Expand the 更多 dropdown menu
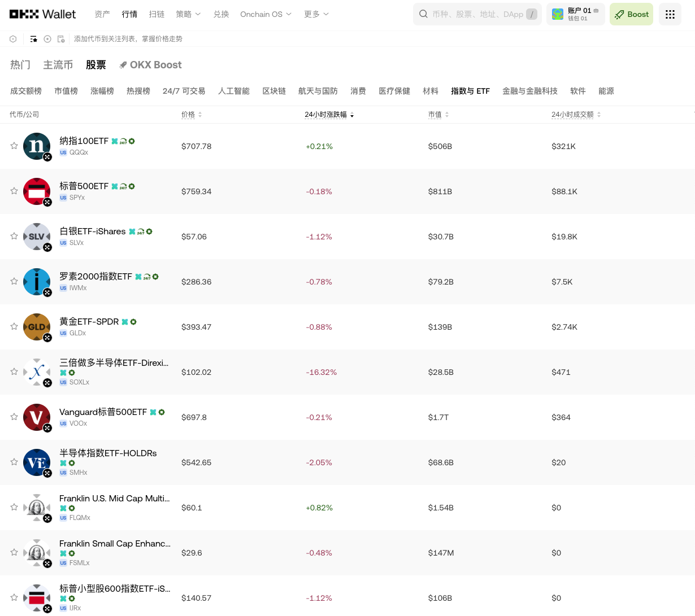The width and height of the screenshot is (695, 616). [x=316, y=14]
